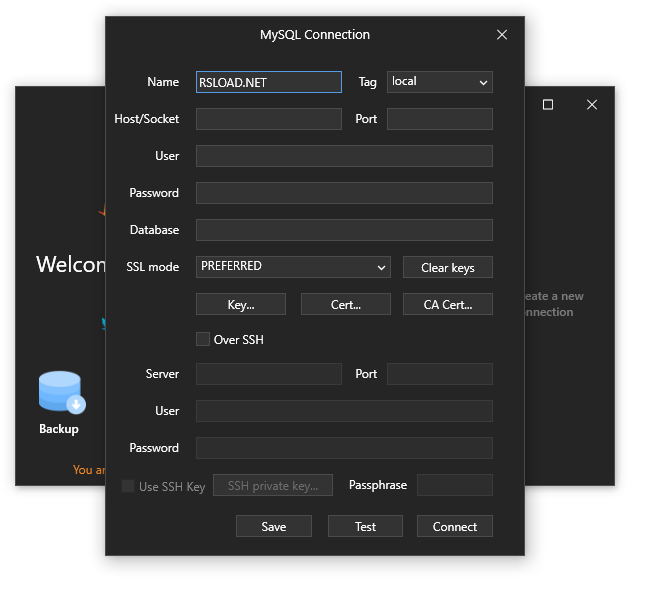The image size is (662, 600).
Task: Maximize the background welcome window
Action: [x=548, y=104]
